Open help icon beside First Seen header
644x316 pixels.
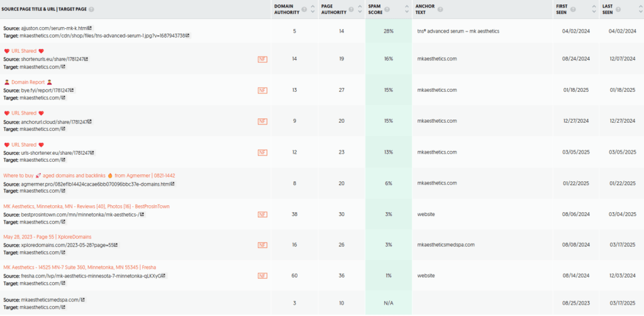tap(573, 9)
